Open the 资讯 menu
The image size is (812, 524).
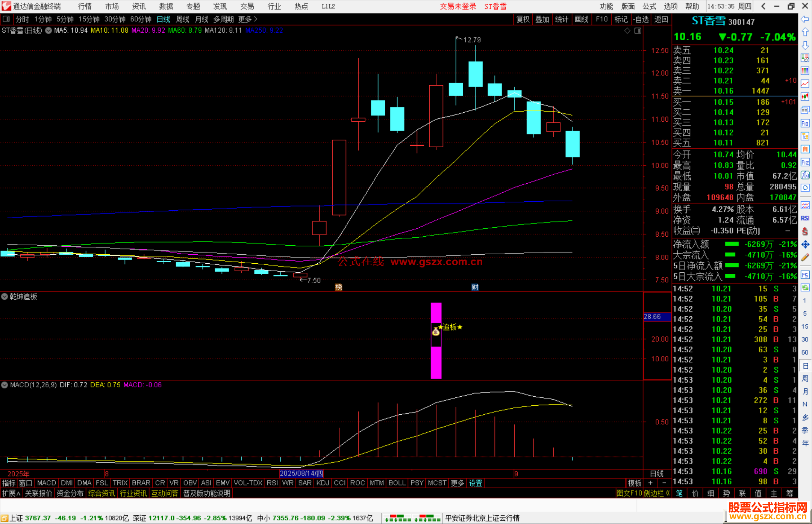point(139,6)
